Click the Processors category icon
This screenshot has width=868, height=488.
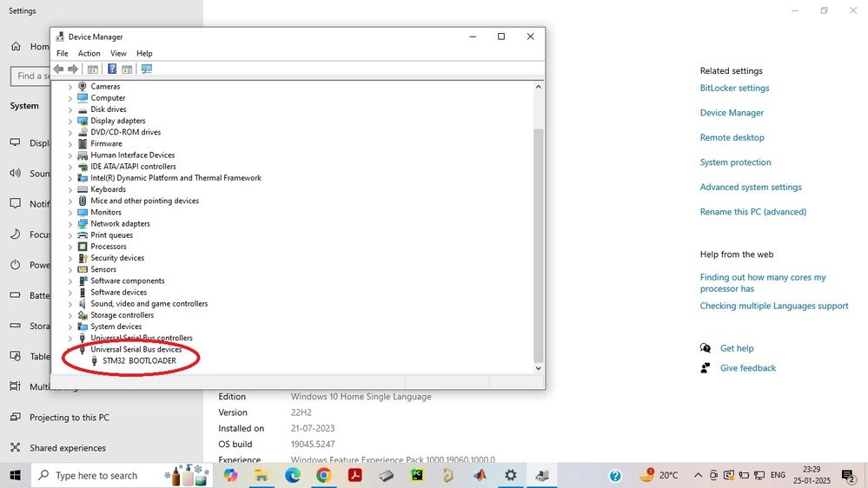pos(83,247)
